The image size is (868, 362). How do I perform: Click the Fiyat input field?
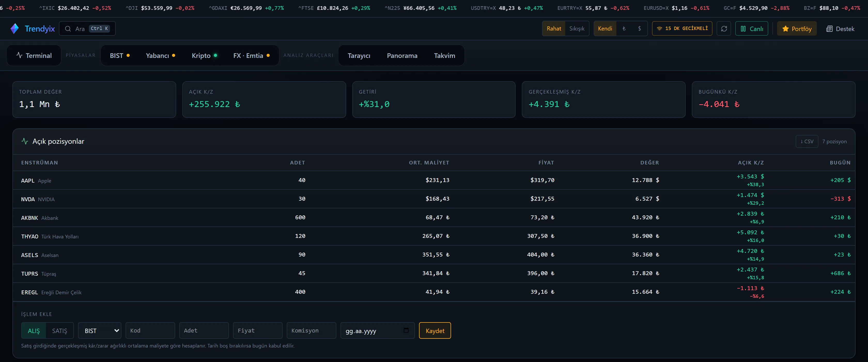click(258, 331)
